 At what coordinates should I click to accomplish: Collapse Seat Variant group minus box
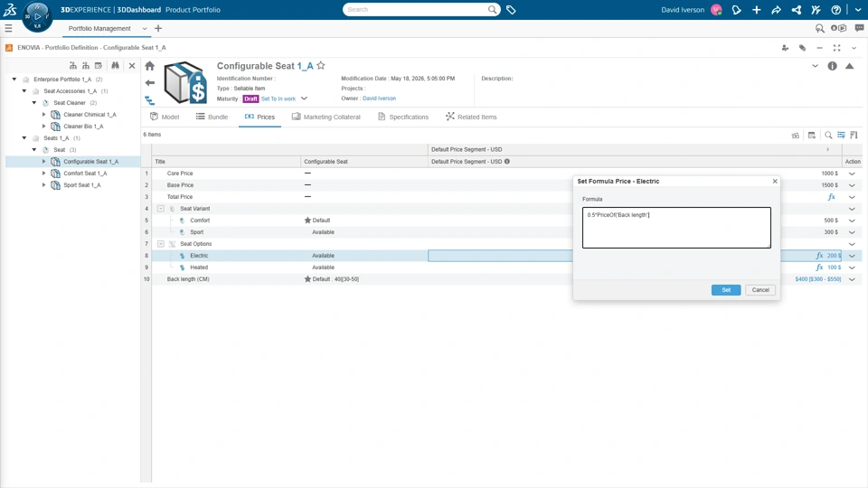click(161, 209)
